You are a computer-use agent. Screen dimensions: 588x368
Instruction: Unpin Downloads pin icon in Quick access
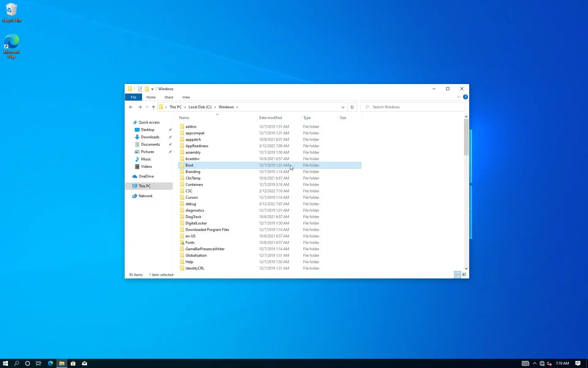[170, 137]
